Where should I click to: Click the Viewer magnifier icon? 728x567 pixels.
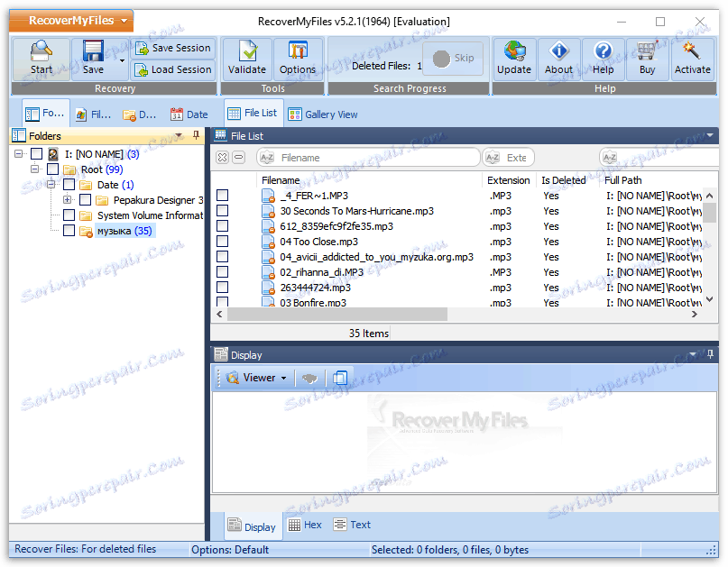pyautogui.click(x=232, y=378)
